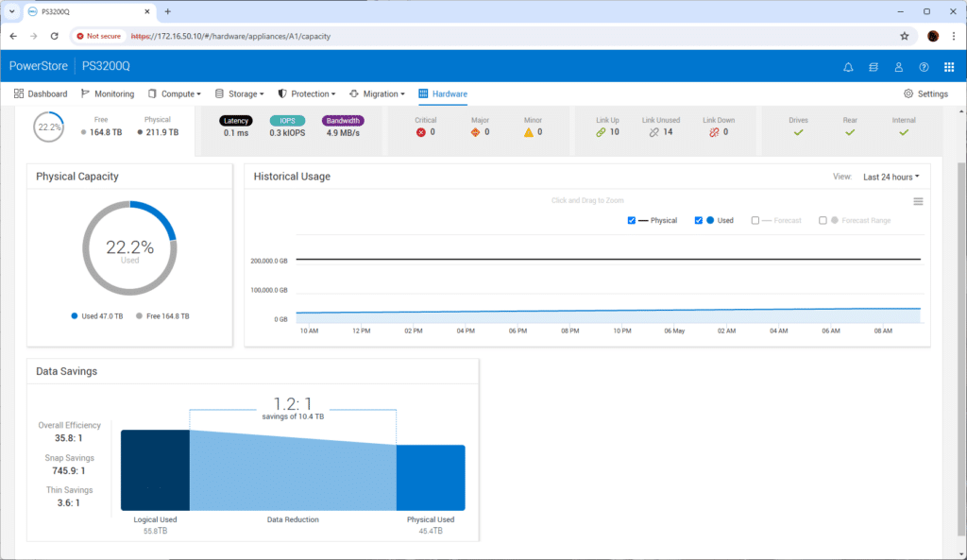Viewport: 967px width, 560px height.
Task: Click the Link Unused icon
Action: [653, 132]
